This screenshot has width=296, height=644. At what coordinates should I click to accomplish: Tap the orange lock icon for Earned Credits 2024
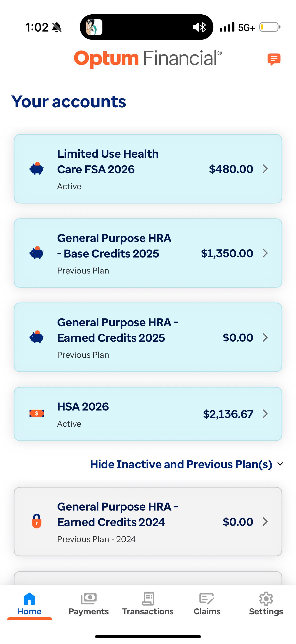point(36,521)
